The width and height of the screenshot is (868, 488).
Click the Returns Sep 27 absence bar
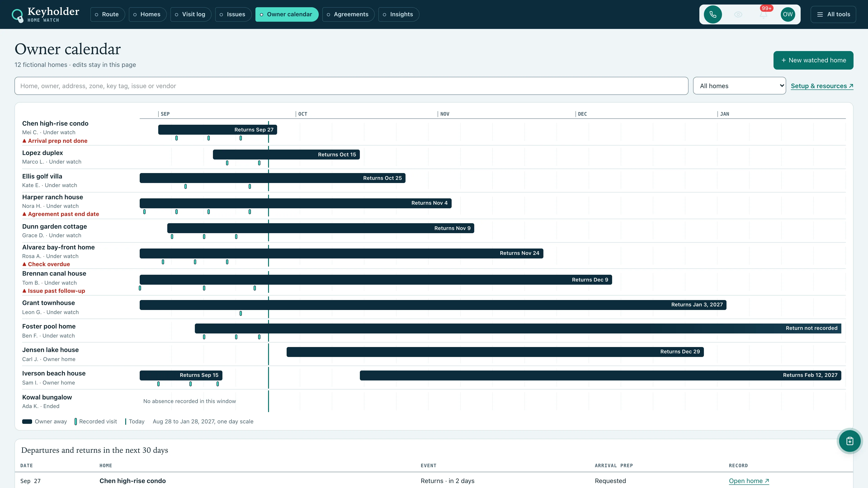point(218,130)
